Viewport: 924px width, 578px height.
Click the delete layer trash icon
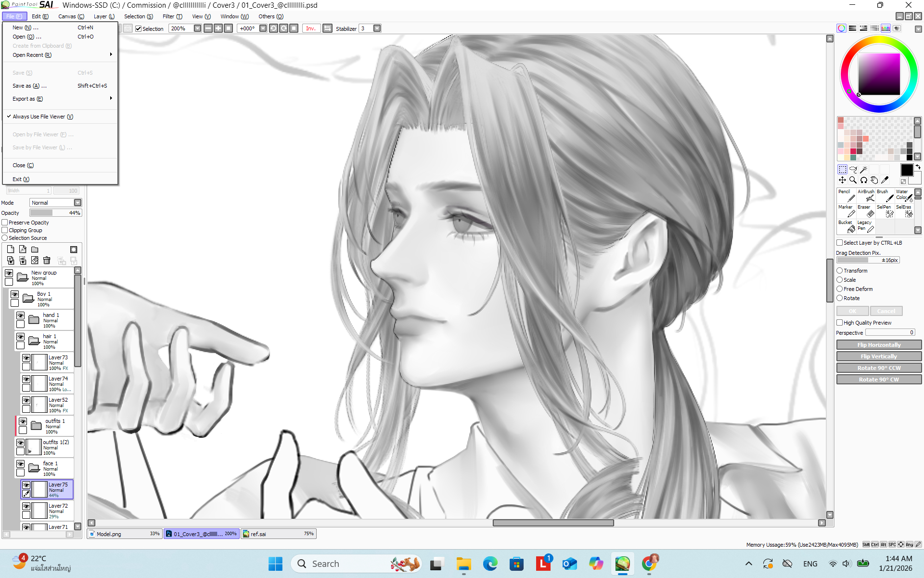pyautogui.click(x=47, y=261)
